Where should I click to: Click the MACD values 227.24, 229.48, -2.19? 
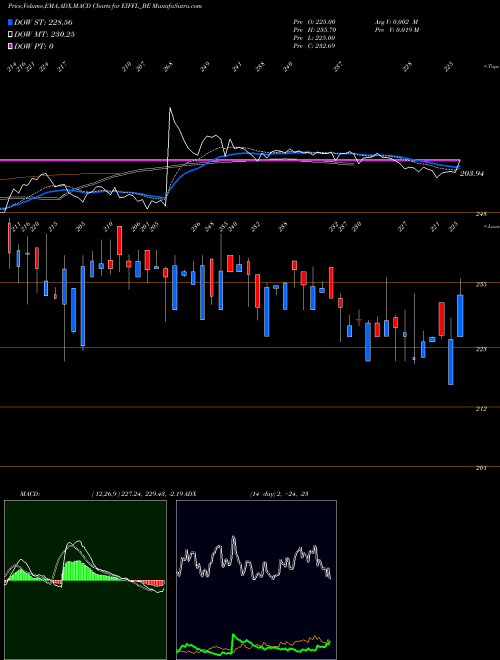(154, 494)
